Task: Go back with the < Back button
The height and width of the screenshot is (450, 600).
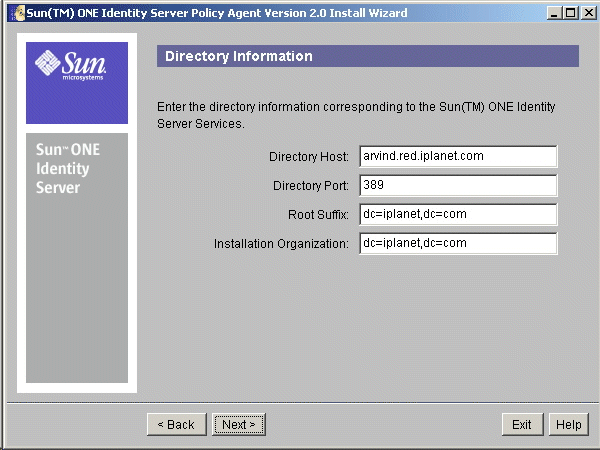Action: [176, 424]
